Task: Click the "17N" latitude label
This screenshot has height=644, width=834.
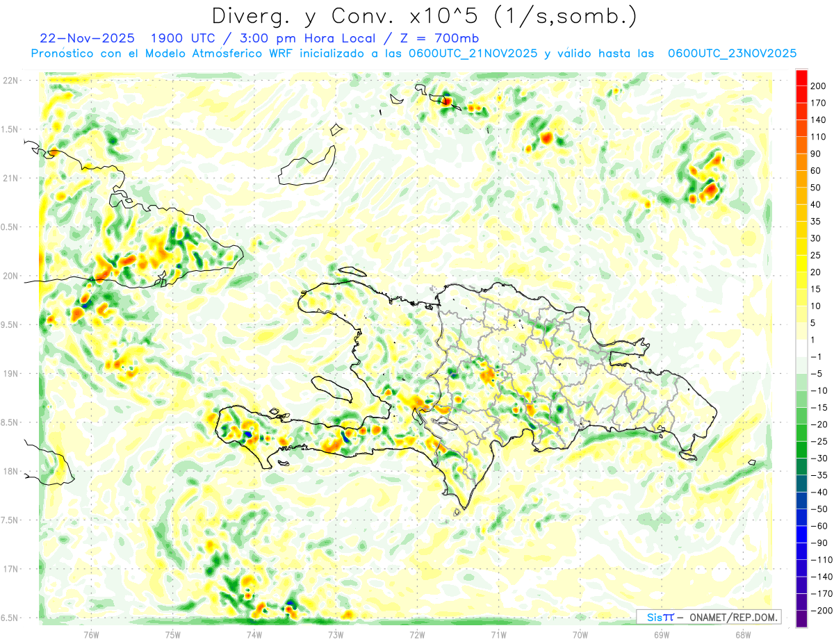Action: 10,569
